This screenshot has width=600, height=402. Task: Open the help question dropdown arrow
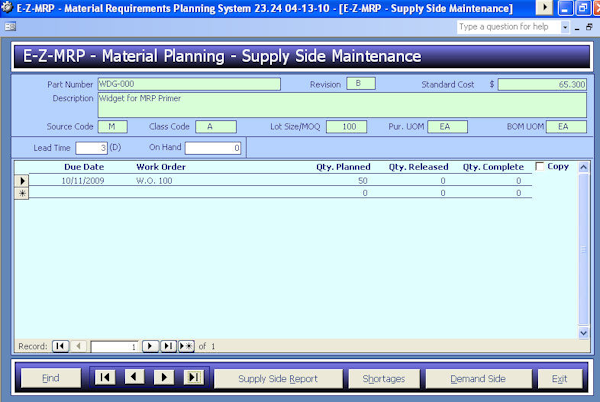click(x=565, y=27)
